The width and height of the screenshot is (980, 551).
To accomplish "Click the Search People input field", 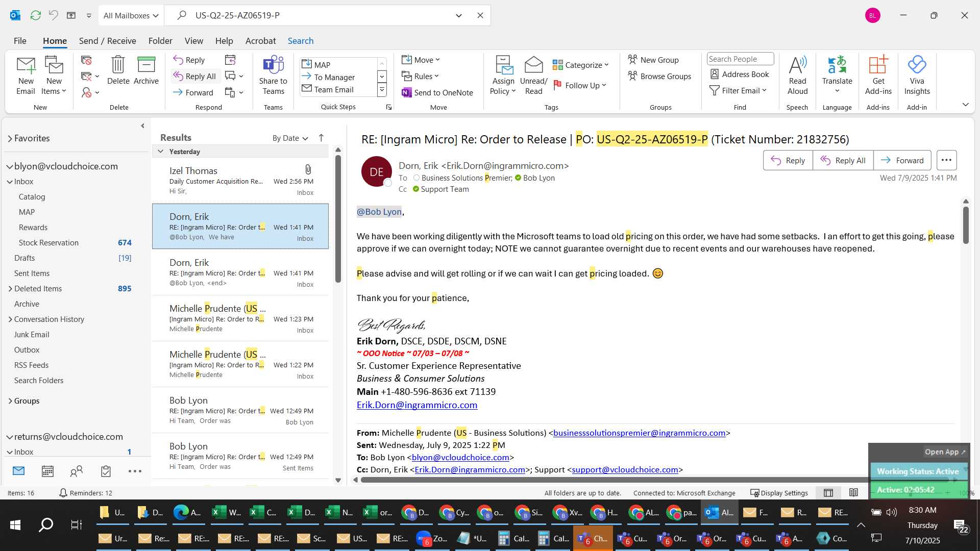I will [x=740, y=59].
